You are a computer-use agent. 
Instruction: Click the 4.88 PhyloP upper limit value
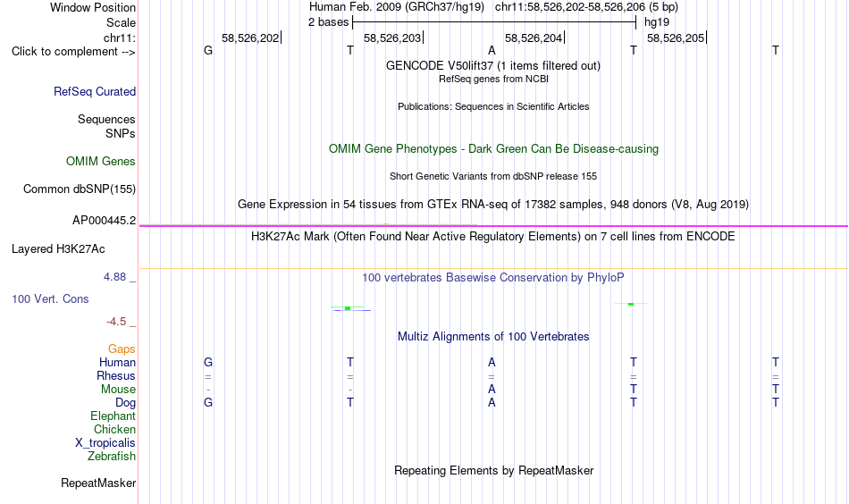[x=114, y=277]
